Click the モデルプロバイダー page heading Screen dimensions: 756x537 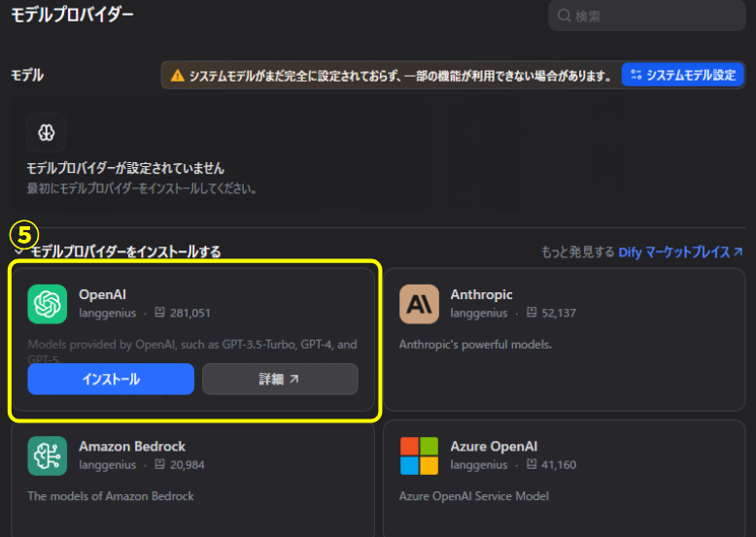72,15
